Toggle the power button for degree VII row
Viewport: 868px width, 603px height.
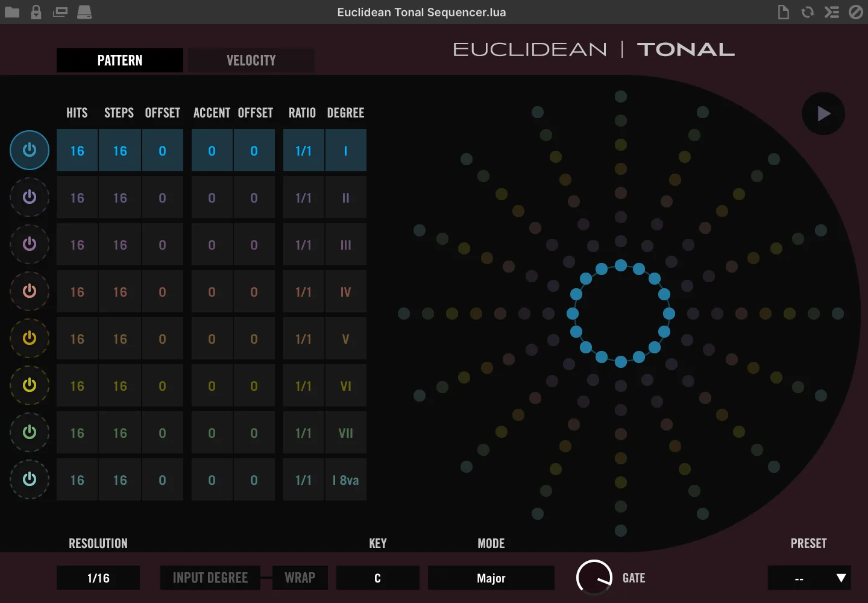(30, 432)
